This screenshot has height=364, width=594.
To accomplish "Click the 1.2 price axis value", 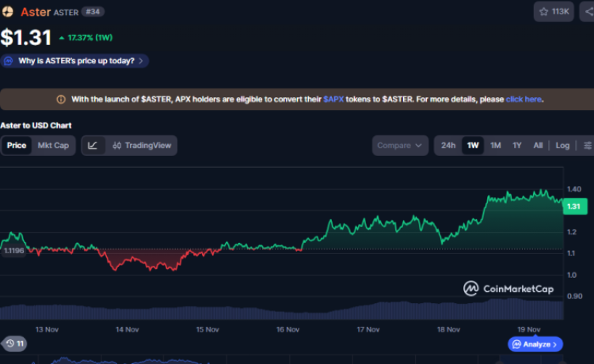I will pos(572,232).
